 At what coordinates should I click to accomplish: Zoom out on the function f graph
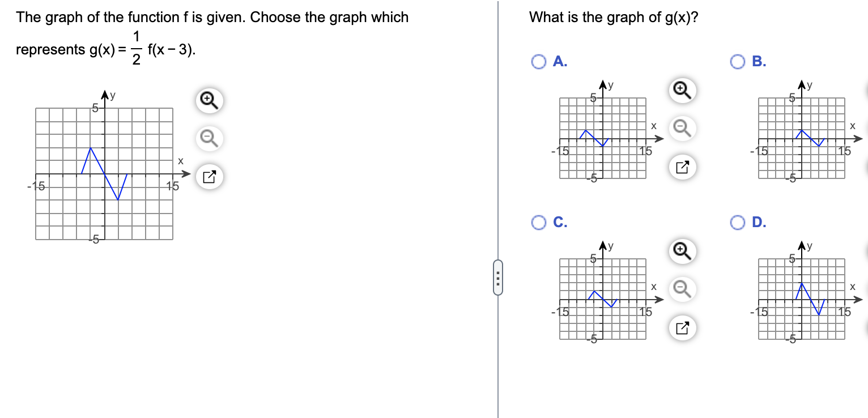tap(210, 138)
